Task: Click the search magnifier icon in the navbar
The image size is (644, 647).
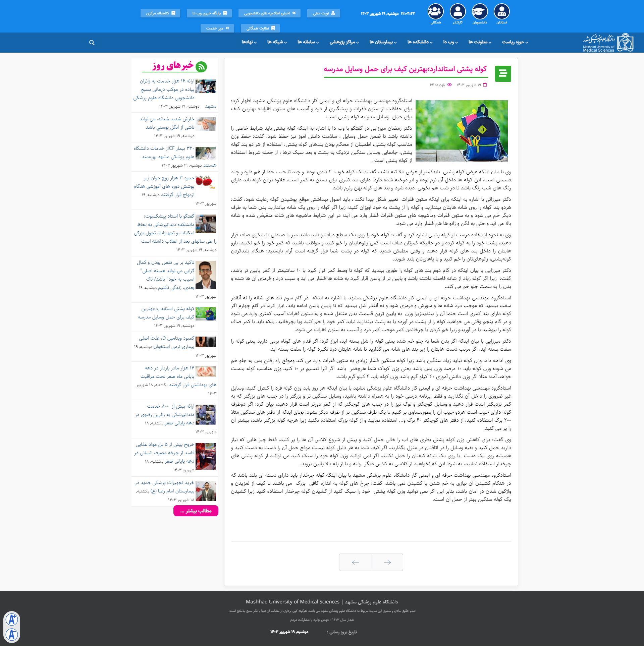Action: click(92, 43)
